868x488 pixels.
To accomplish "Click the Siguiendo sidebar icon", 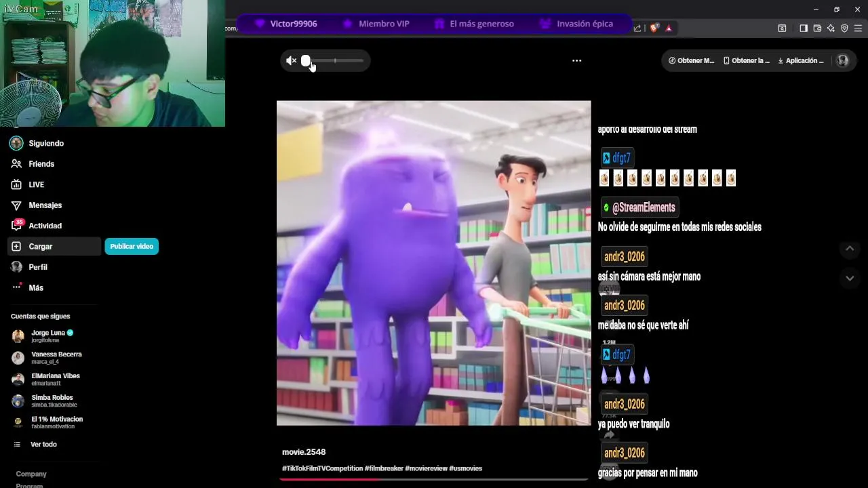I will pyautogui.click(x=16, y=143).
